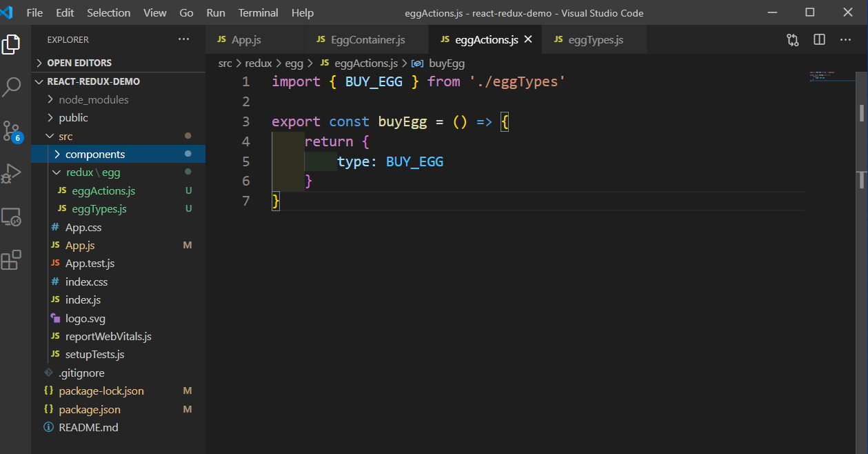Collapse the src folder
Image resolution: width=868 pixels, height=454 pixels.
click(x=119, y=136)
